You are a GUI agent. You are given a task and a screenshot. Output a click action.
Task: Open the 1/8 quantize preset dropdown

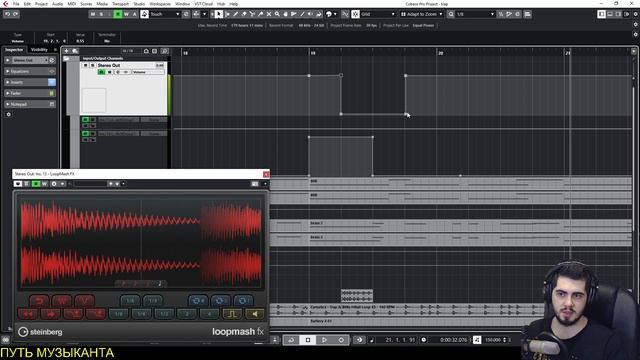(x=475, y=14)
